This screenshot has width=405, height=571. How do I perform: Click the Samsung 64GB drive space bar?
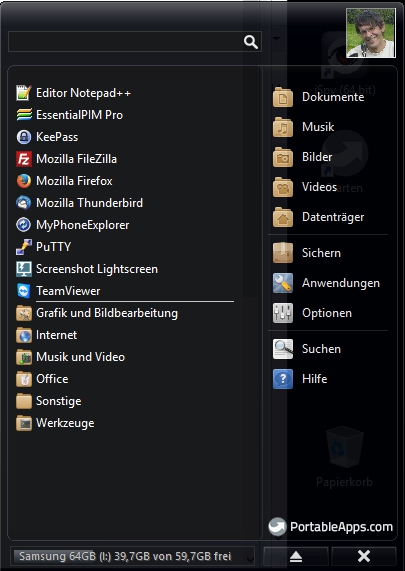pyautogui.click(x=133, y=556)
